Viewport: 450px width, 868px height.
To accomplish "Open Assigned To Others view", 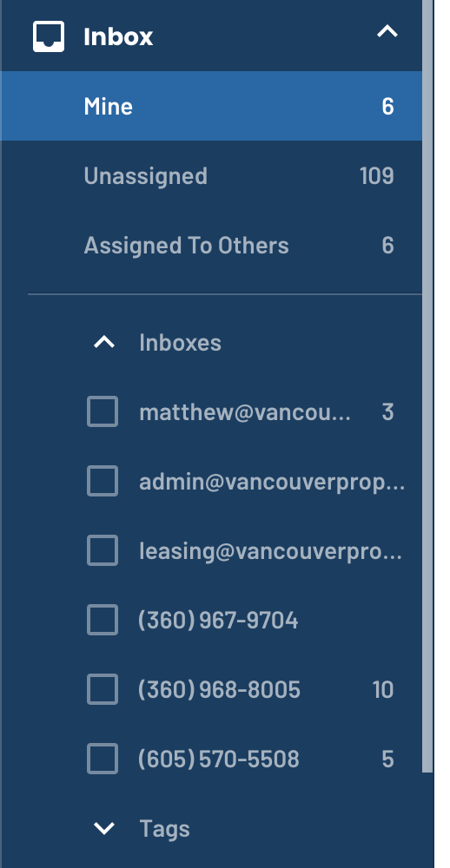I will click(211, 246).
